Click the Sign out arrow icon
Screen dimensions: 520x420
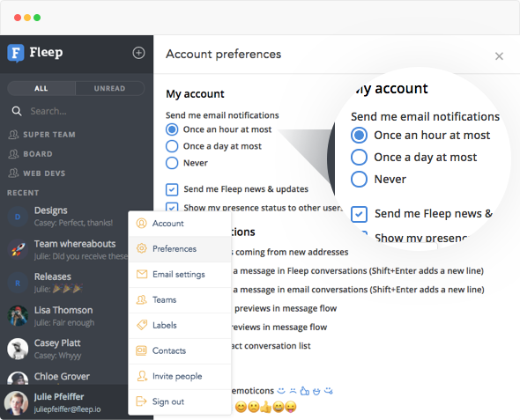pos(142,402)
